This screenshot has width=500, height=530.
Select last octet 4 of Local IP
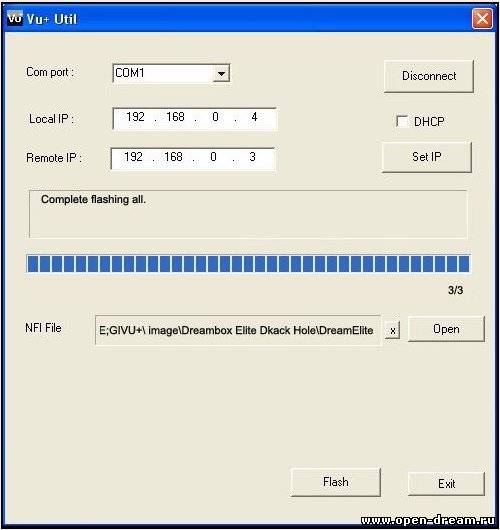pos(254,117)
